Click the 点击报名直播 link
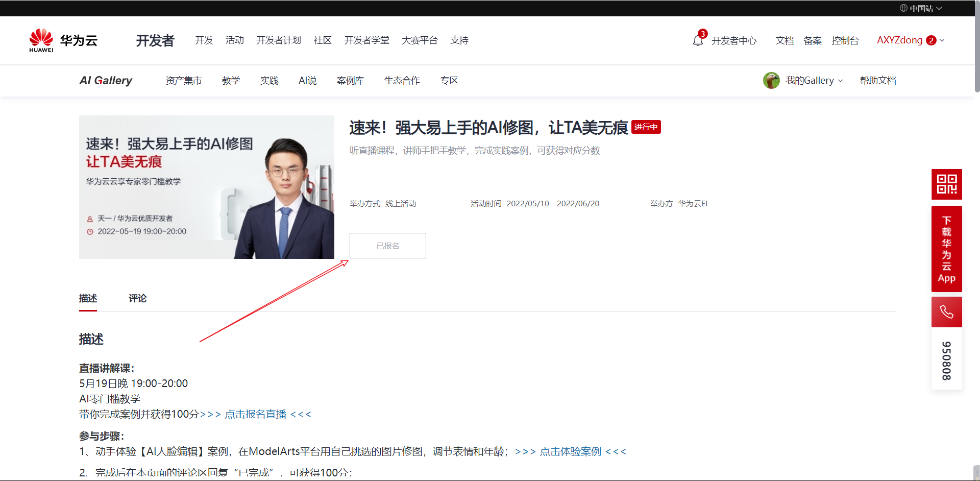The height and width of the screenshot is (481, 980). tap(256, 414)
